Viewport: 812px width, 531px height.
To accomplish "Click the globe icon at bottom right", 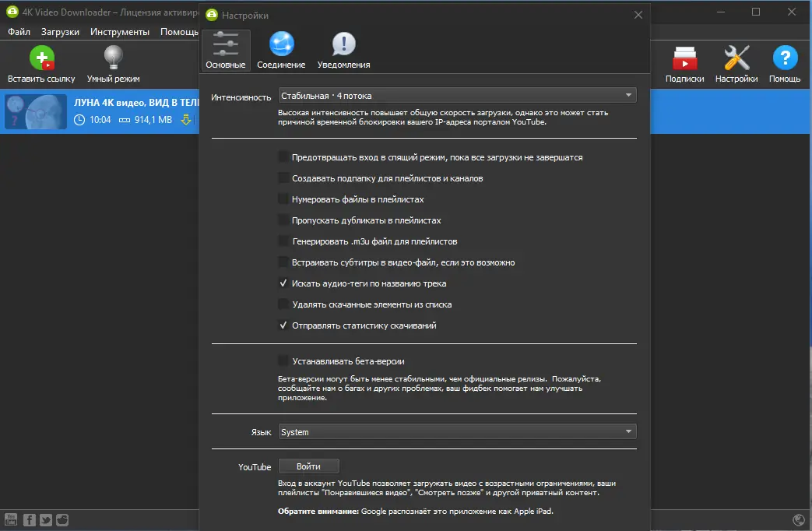I will pos(799,519).
